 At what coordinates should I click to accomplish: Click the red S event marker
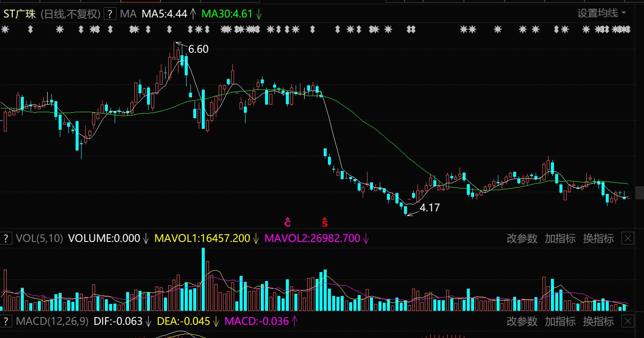coord(325,222)
